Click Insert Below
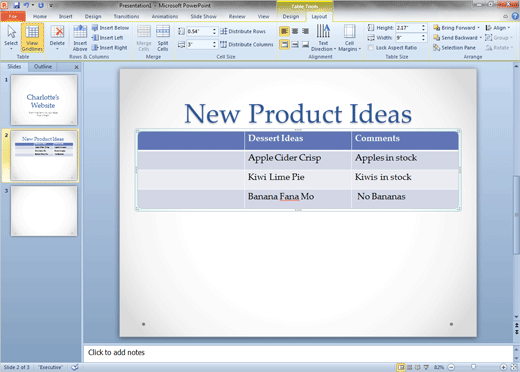The width and height of the screenshot is (520, 372). [110, 28]
